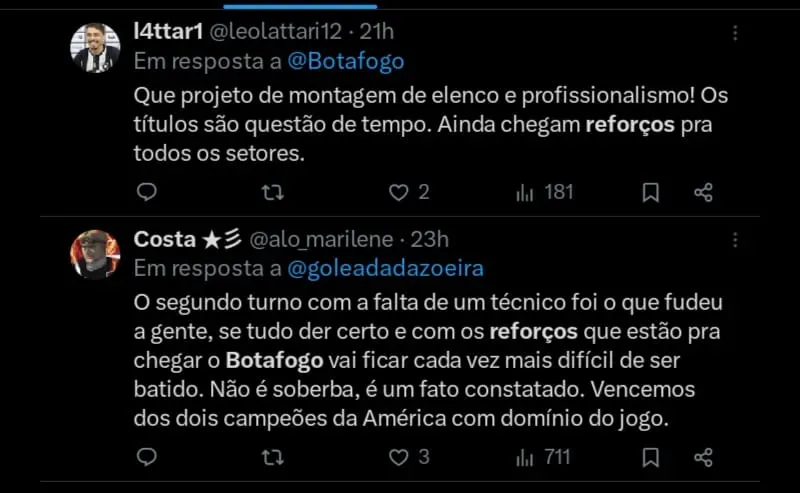Screen dimensions: 800x493
Task: Bookmark l4ttar1's tweet
Action: (x=650, y=192)
